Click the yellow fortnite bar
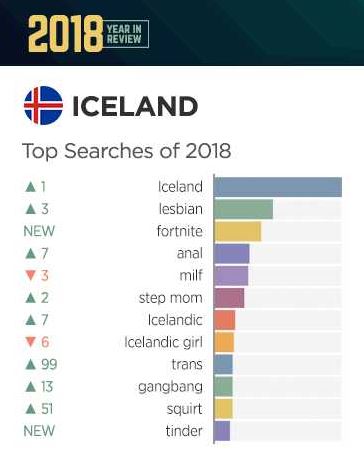The height and width of the screenshot is (454, 364). click(238, 231)
